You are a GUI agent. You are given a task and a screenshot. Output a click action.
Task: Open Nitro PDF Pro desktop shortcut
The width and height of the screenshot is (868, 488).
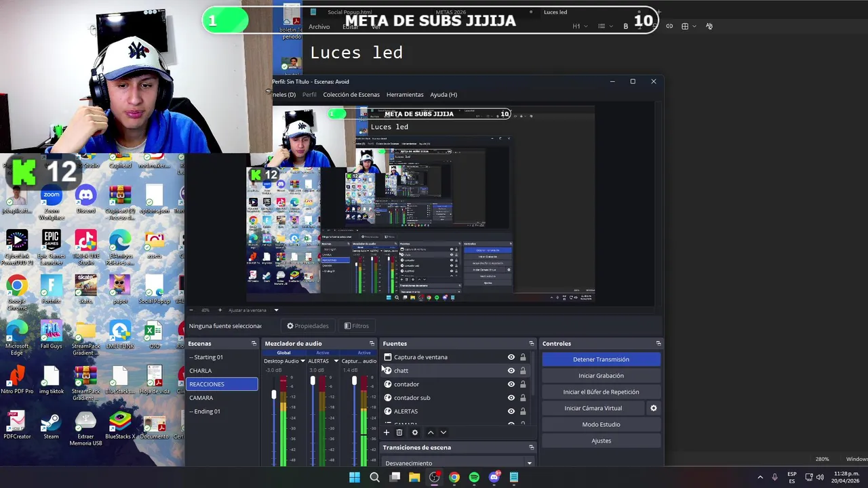point(17,381)
